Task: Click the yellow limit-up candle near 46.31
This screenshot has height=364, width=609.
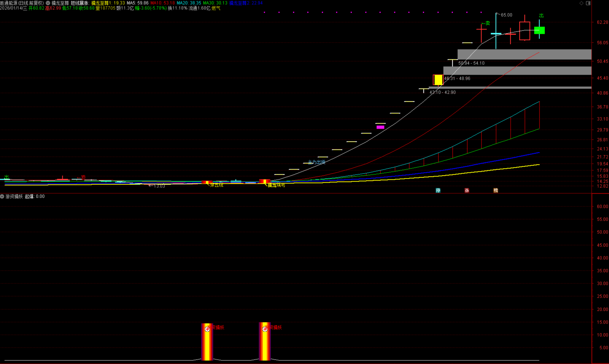Action: pos(438,80)
